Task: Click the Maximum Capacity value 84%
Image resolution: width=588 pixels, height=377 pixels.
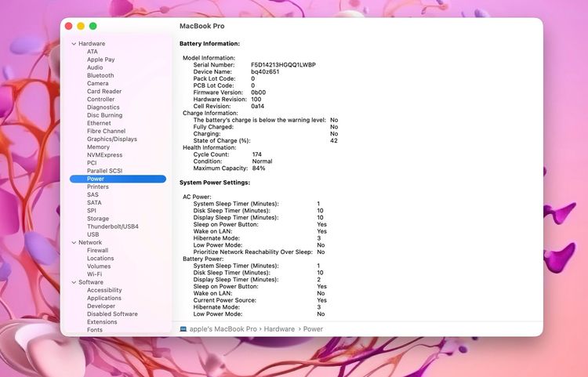Action: [x=259, y=169]
